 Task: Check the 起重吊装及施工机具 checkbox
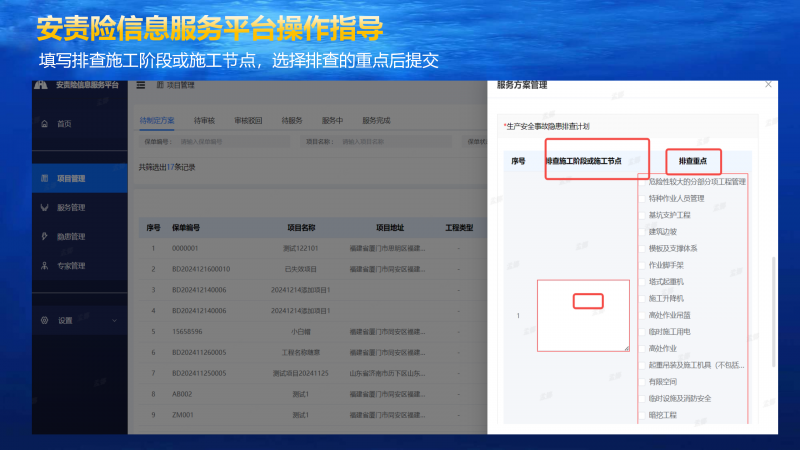pyautogui.click(x=642, y=365)
